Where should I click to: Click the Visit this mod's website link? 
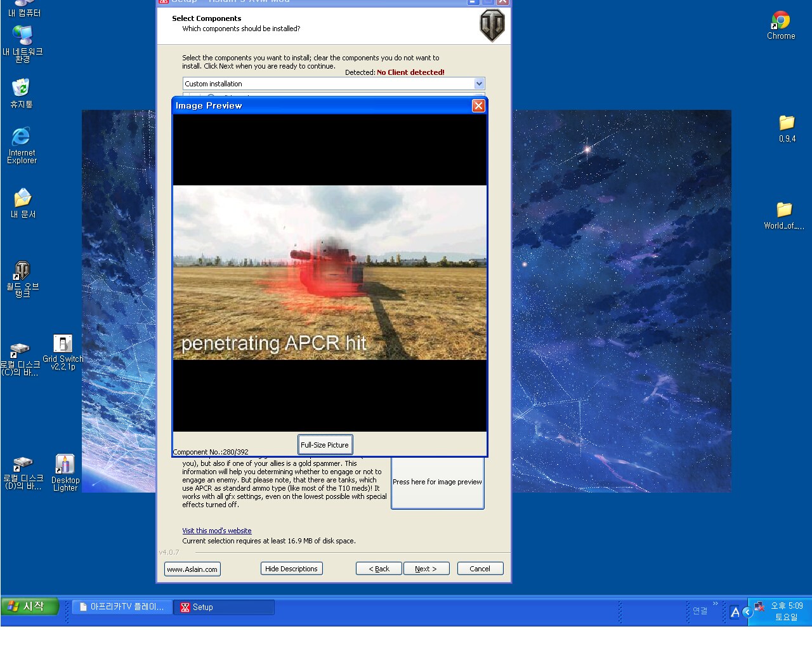coord(217,531)
